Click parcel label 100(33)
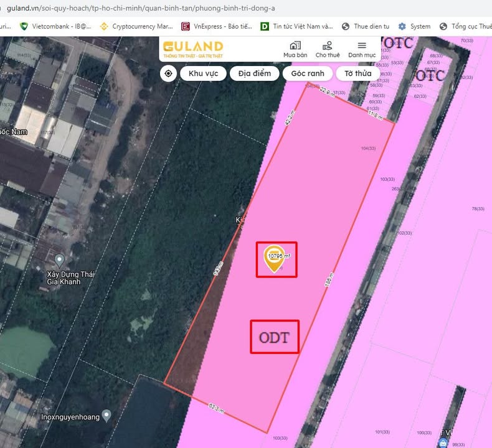The image size is (492, 448). coord(424,432)
